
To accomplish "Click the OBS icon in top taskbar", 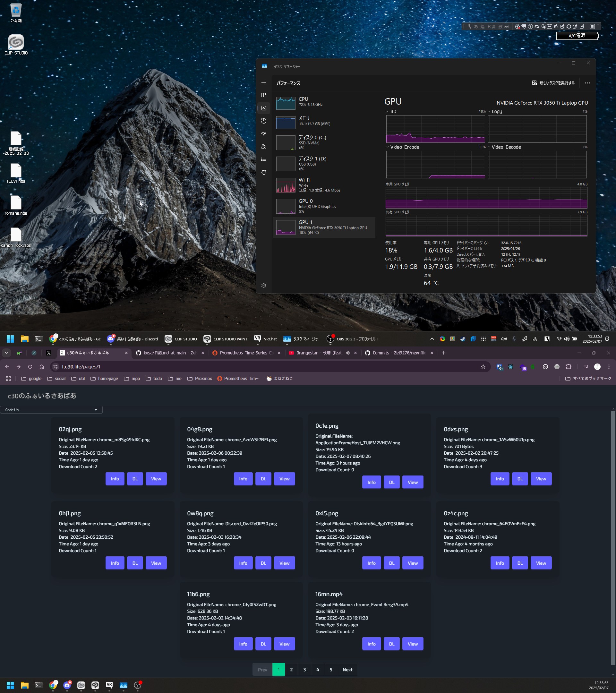I will pos(330,339).
